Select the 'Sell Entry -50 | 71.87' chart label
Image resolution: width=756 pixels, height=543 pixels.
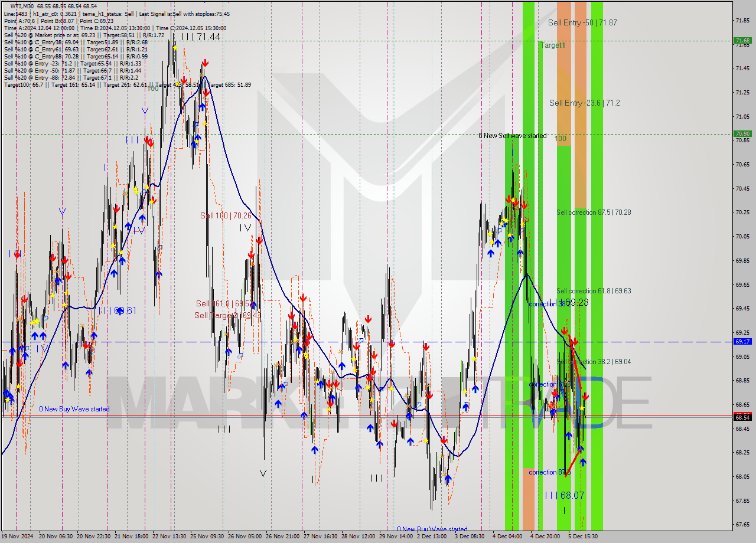582,22
